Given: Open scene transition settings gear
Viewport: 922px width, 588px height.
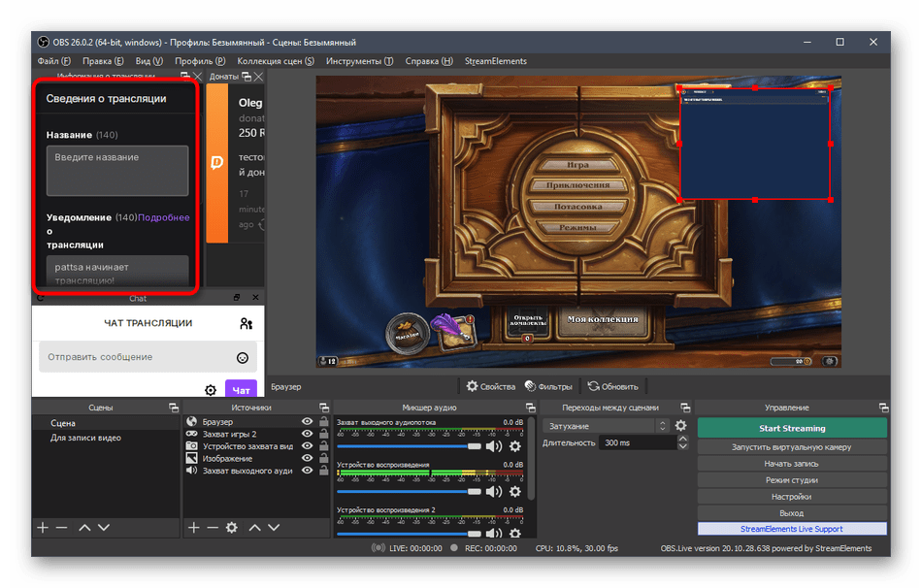Looking at the screenshot, I should click(x=680, y=425).
